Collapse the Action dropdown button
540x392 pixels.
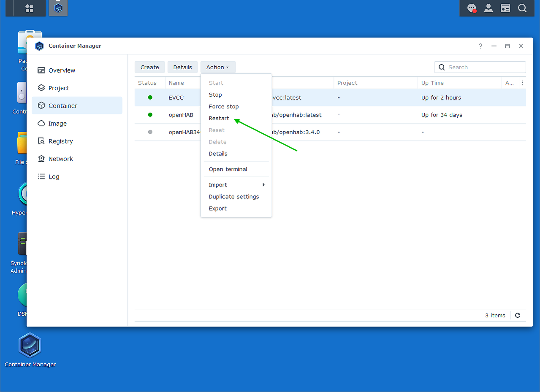tap(218, 67)
